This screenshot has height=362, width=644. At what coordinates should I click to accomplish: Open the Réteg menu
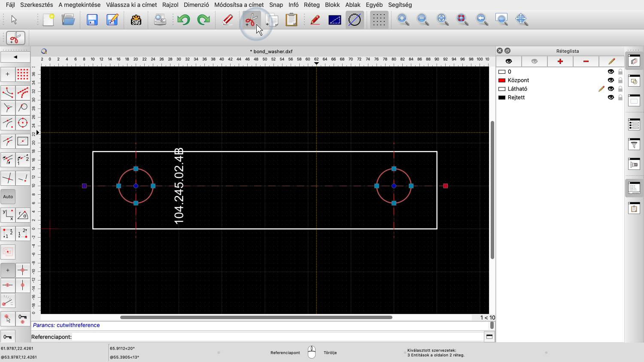312,5
